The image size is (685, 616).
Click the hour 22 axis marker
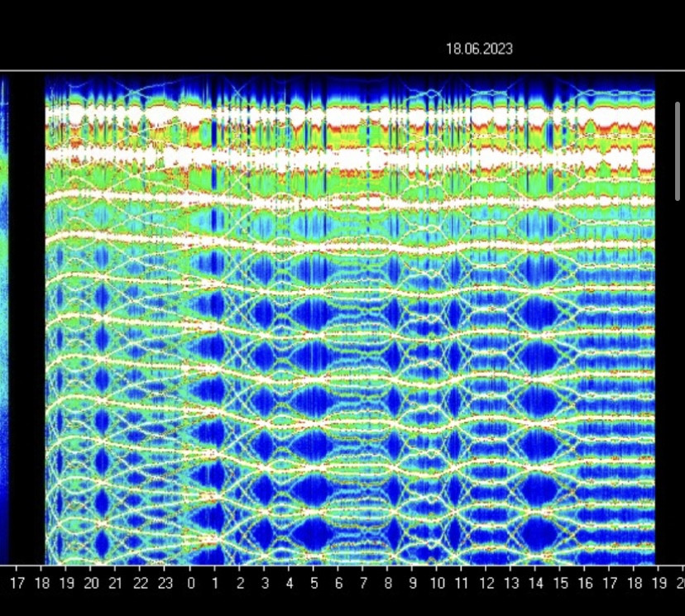pyautogui.click(x=141, y=584)
